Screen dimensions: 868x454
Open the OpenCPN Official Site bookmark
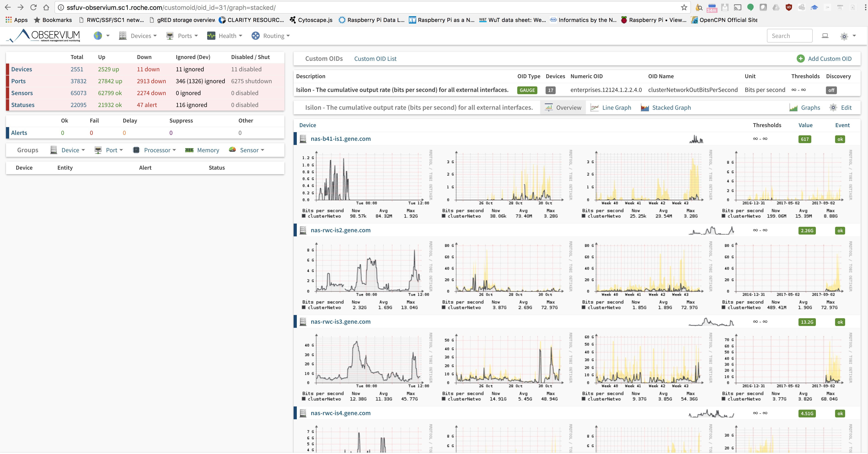point(724,20)
